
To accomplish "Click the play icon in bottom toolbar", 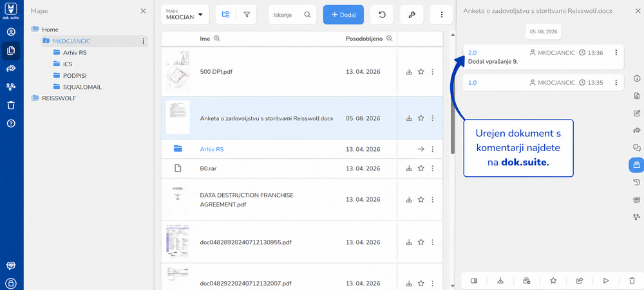I will point(606,280).
